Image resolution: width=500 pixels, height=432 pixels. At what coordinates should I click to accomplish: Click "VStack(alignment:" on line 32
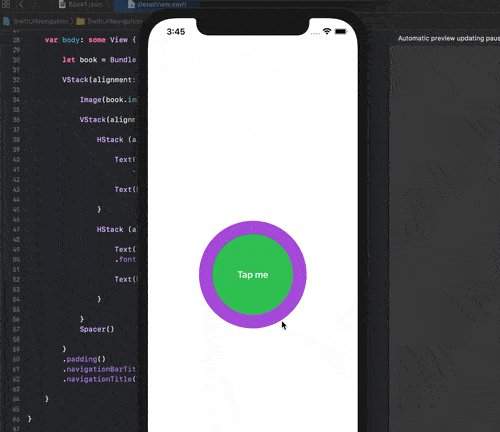99,80
